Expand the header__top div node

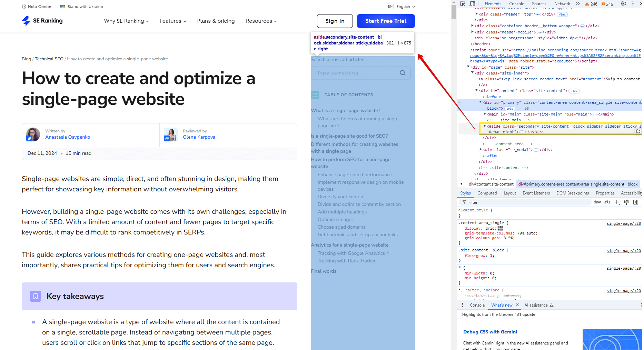click(x=476, y=14)
